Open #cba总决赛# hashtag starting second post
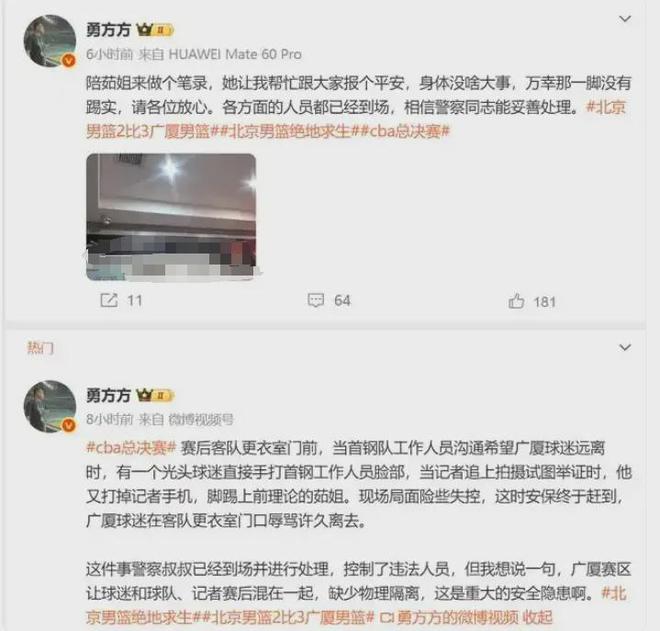Screen dimensions: 660x631 131,448
